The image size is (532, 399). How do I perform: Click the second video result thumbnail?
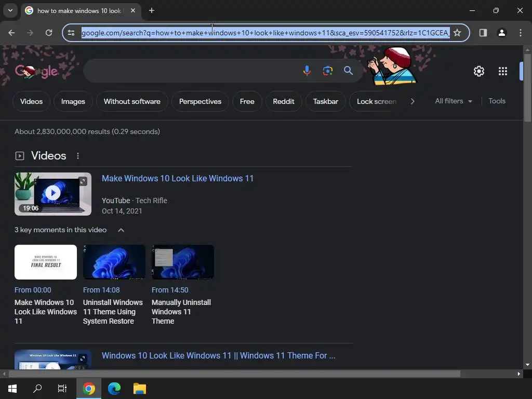click(x=53, y=360)
